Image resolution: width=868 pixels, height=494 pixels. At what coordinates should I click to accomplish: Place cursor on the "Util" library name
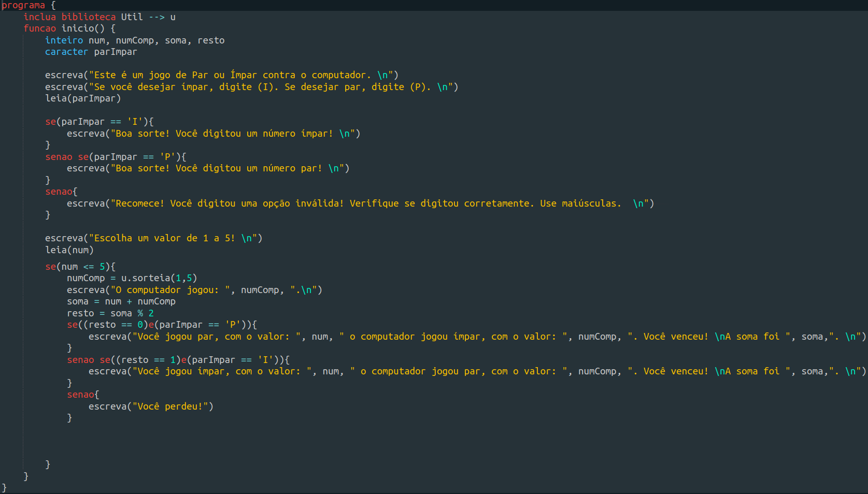[x=132, y=17]
